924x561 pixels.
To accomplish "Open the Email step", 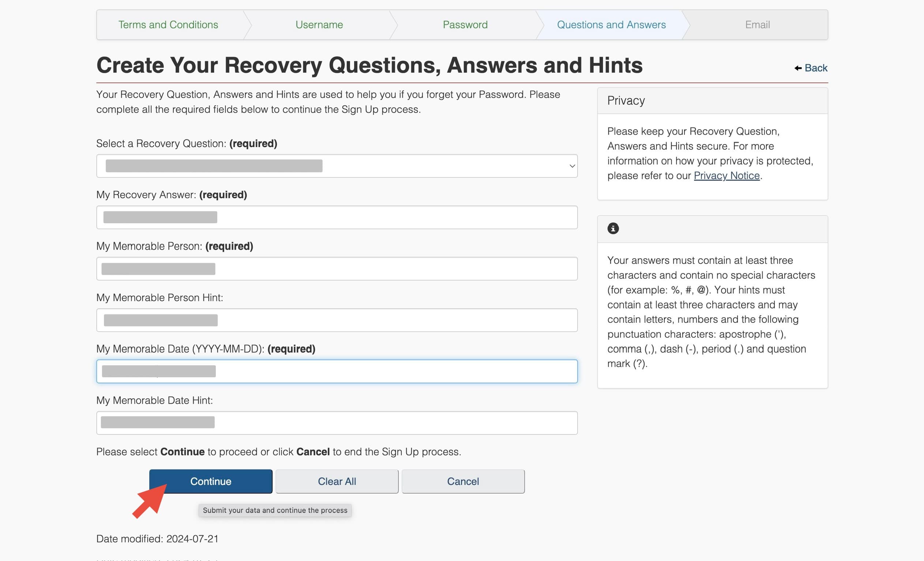I will 757,25.
